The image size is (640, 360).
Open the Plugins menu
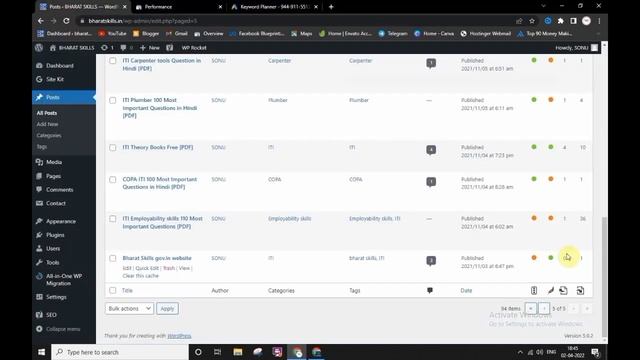pyautogui.click(x=55, y=235)
